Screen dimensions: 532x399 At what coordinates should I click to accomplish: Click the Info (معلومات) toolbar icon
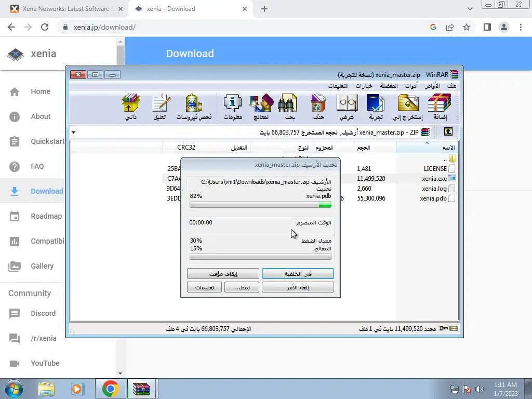pyautogui.click(x=233, y=107)
